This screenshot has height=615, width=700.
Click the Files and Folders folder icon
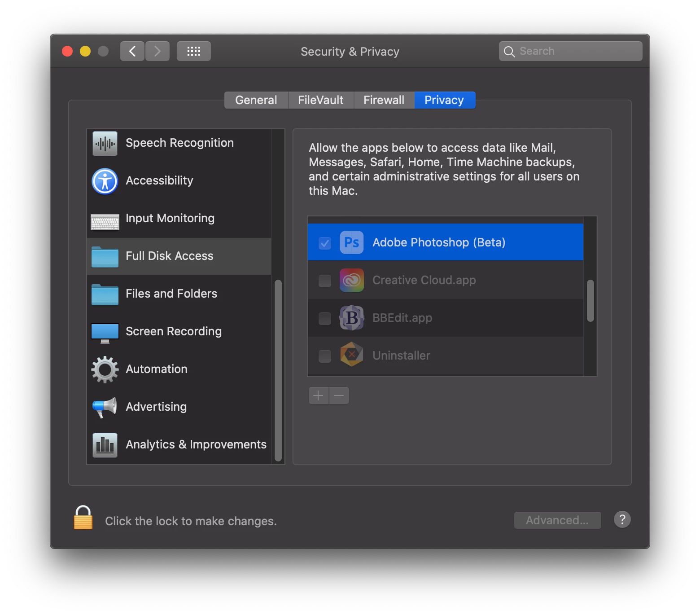pyautogui.click(x=105, y=294)
